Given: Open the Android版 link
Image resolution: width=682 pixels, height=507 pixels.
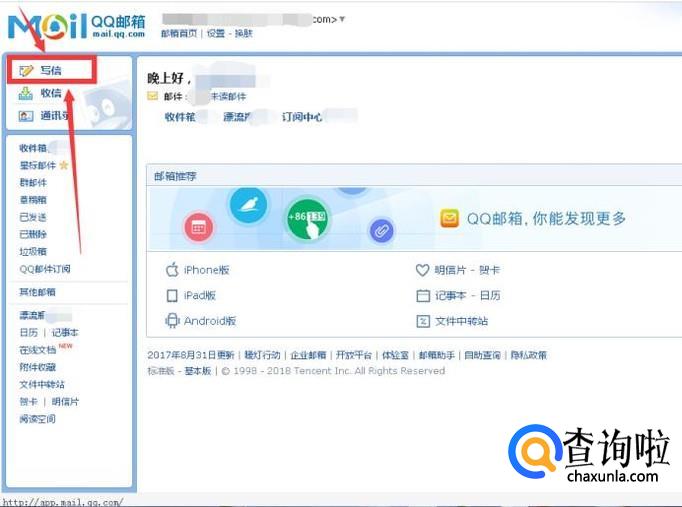Looking at the screenshot, I should click(210, 321).
